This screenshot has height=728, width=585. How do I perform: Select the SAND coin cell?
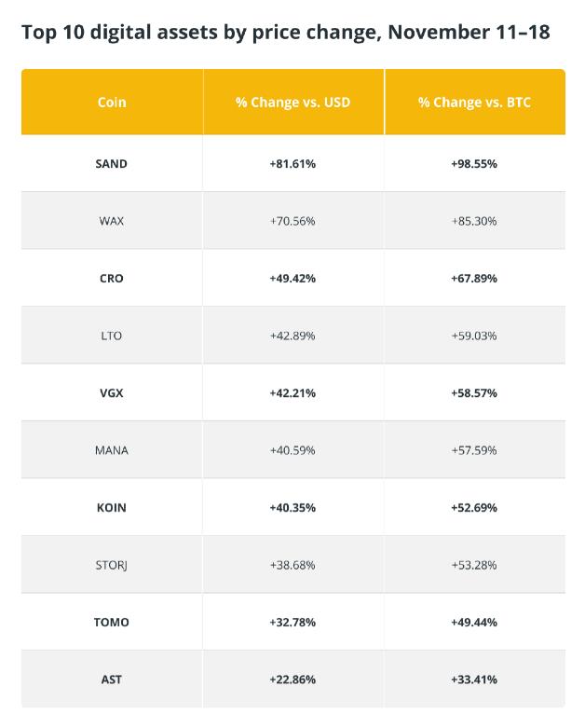[x=112, y=164]
